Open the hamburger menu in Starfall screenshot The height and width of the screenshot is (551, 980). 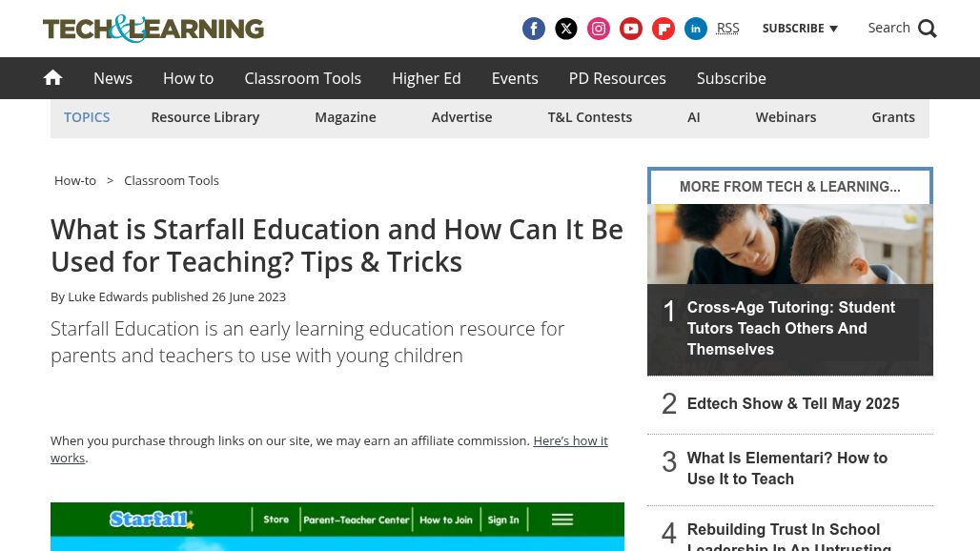561,520
